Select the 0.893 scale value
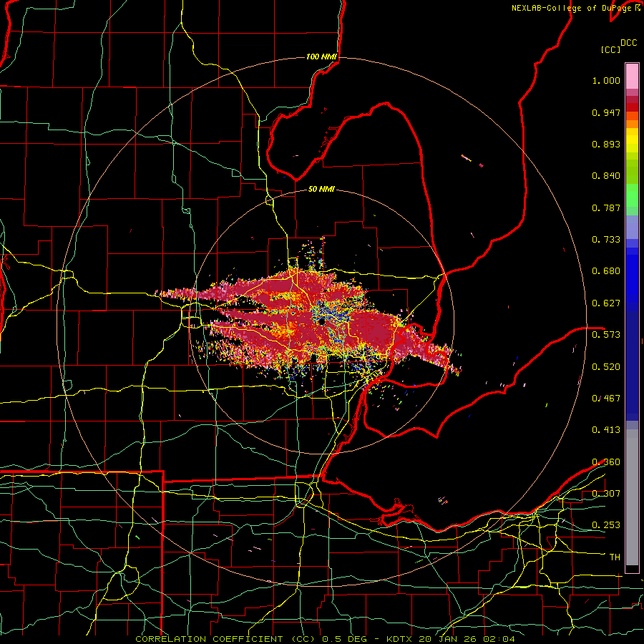 [x=606, y=144]
